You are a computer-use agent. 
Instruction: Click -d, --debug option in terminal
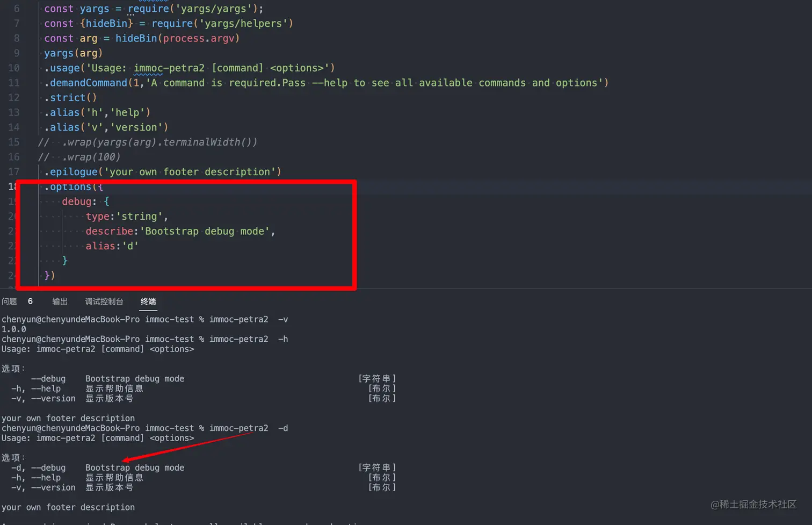(38, 468)
